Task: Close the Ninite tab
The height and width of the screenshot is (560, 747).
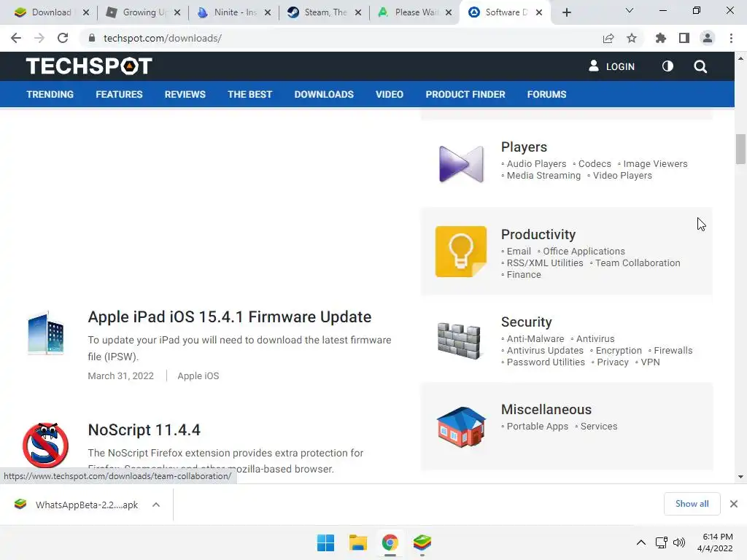Action: point(268,12)
